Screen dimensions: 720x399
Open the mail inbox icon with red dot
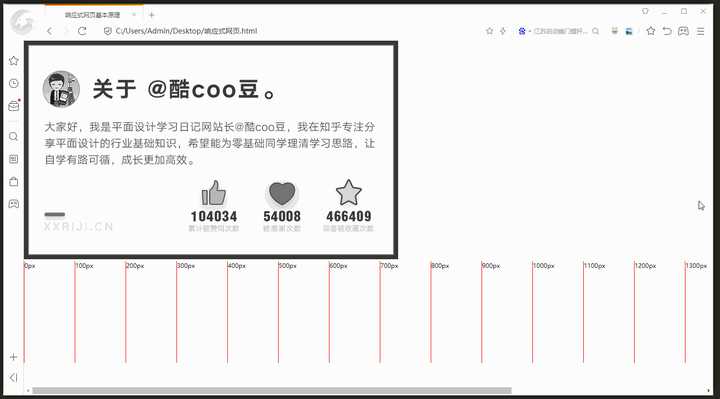(x=14, y=106)
